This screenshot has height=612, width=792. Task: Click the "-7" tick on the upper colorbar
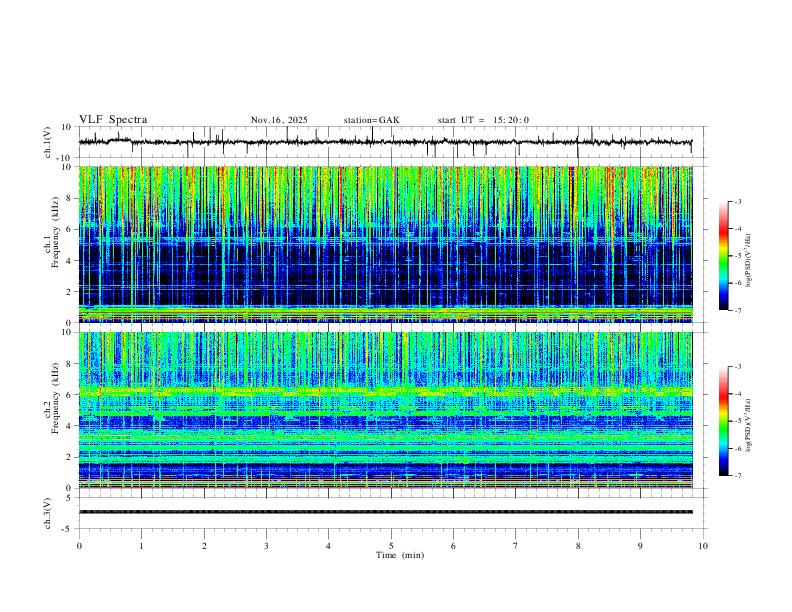point(737,310)
